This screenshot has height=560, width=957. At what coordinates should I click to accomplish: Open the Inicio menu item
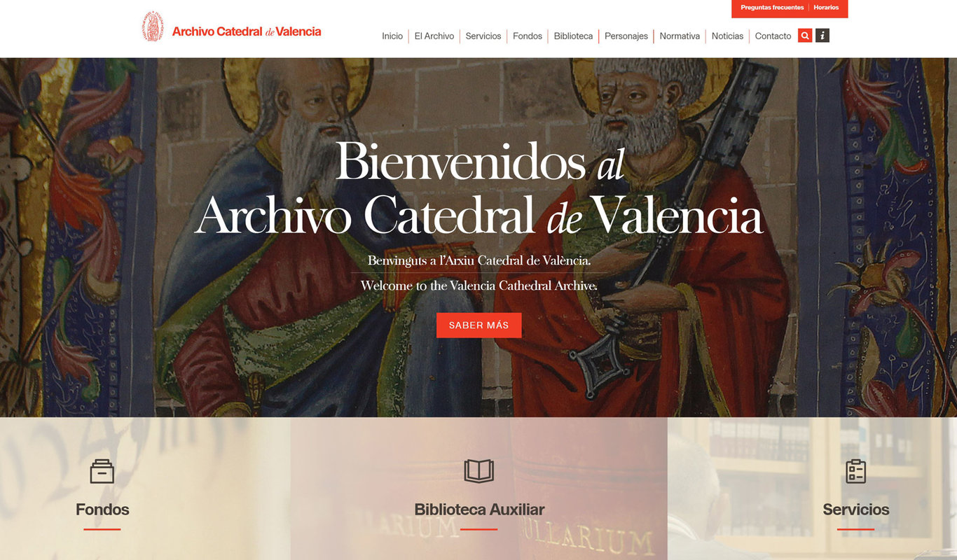click(392, 36)
